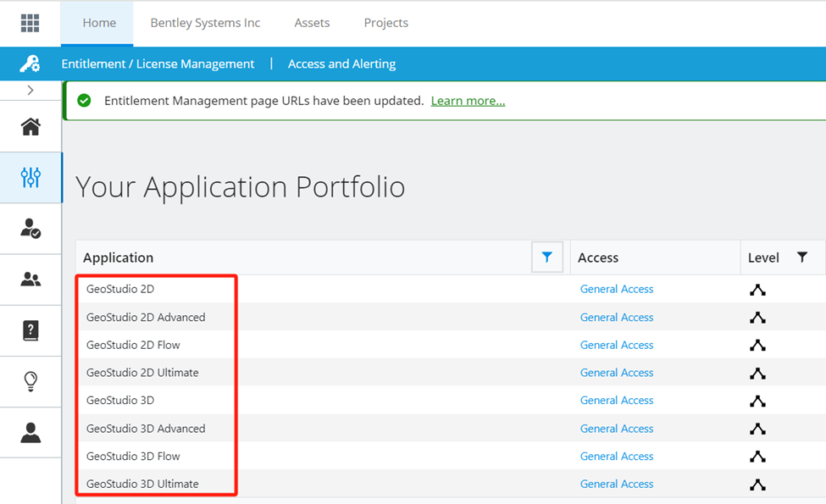Expand the sidebar with the chevron arrow
Screen dimensions: 826x504
(30, 90)
